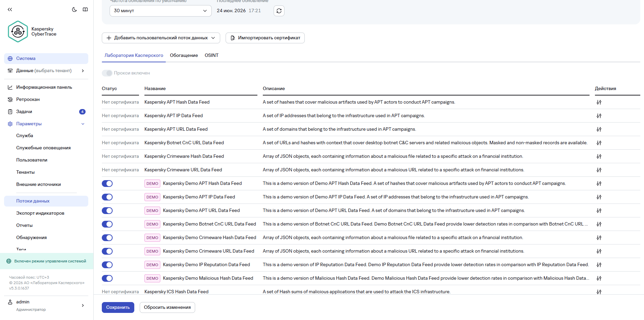Viewport: 644px width, 320px height.
Task: Click the Kaspersky CyberTrace logo
Action: click(x=32, y=31)
